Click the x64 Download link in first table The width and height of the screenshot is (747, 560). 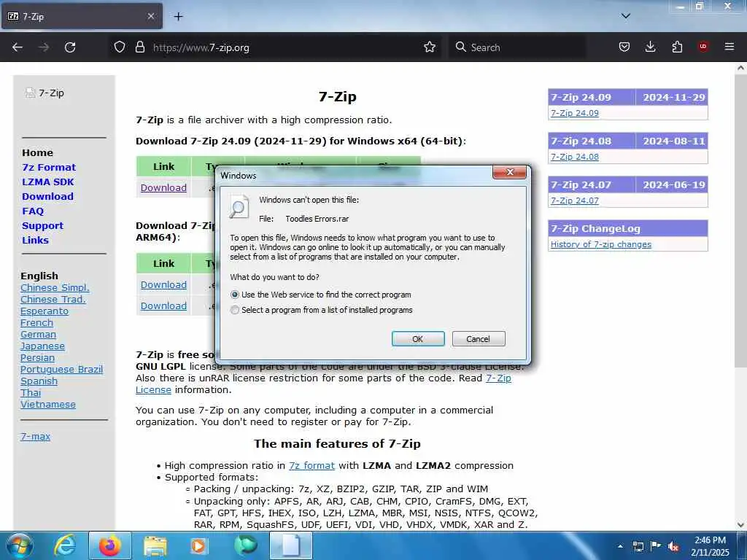coord(163,187)
